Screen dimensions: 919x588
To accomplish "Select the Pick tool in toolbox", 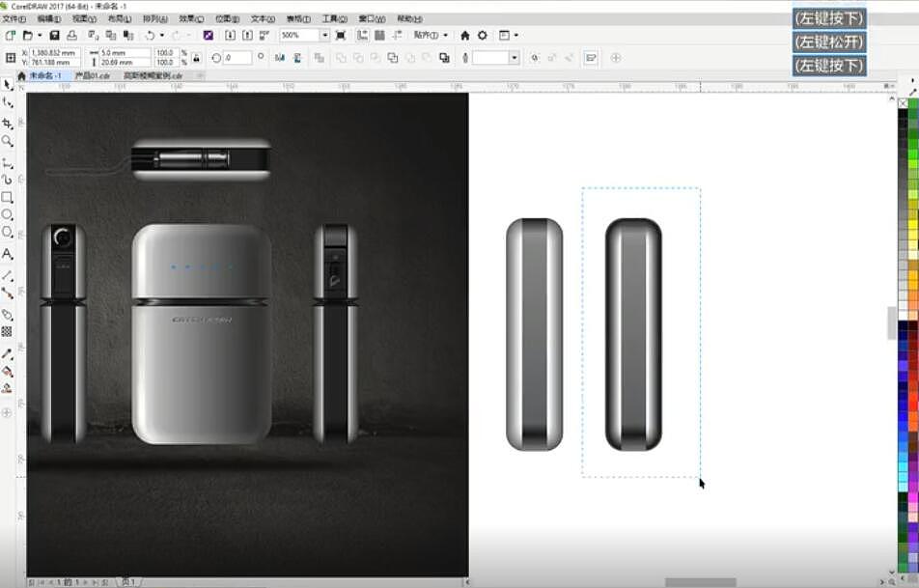I will [8, 85].
